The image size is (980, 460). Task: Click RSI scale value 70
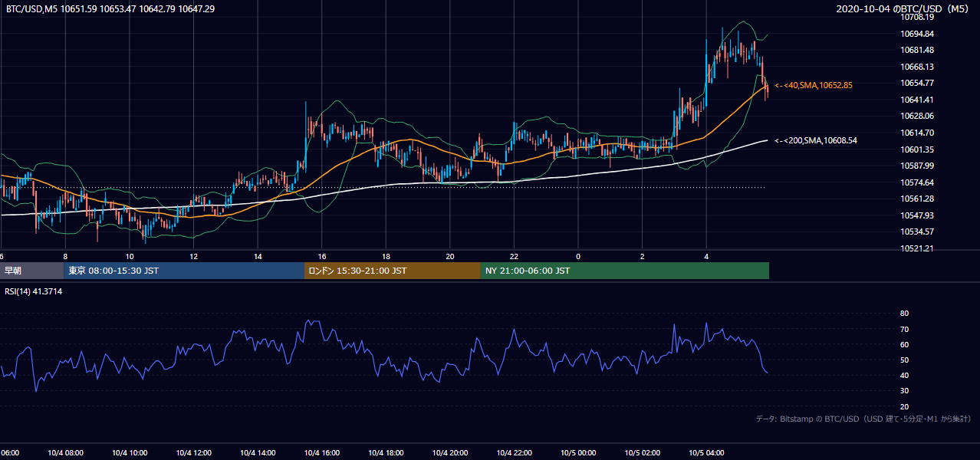click(904, 329)
